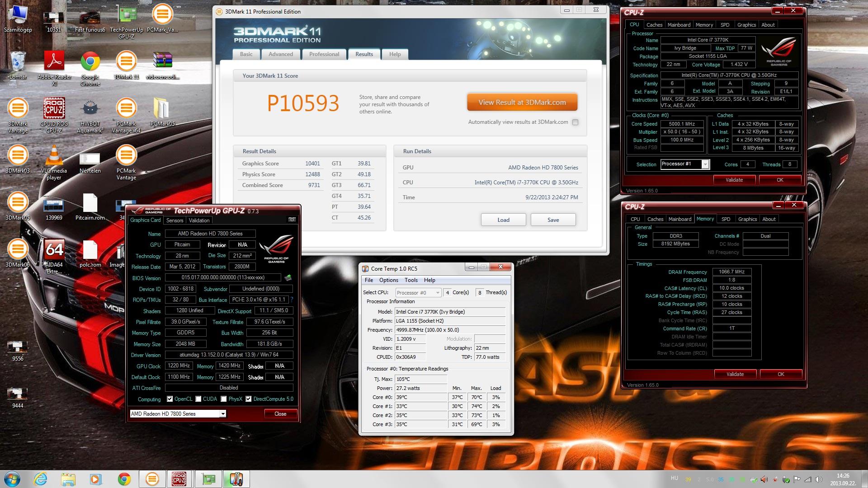Open the TechPowerUp GPU-Z desktop shortcut

tap(126, 21)
